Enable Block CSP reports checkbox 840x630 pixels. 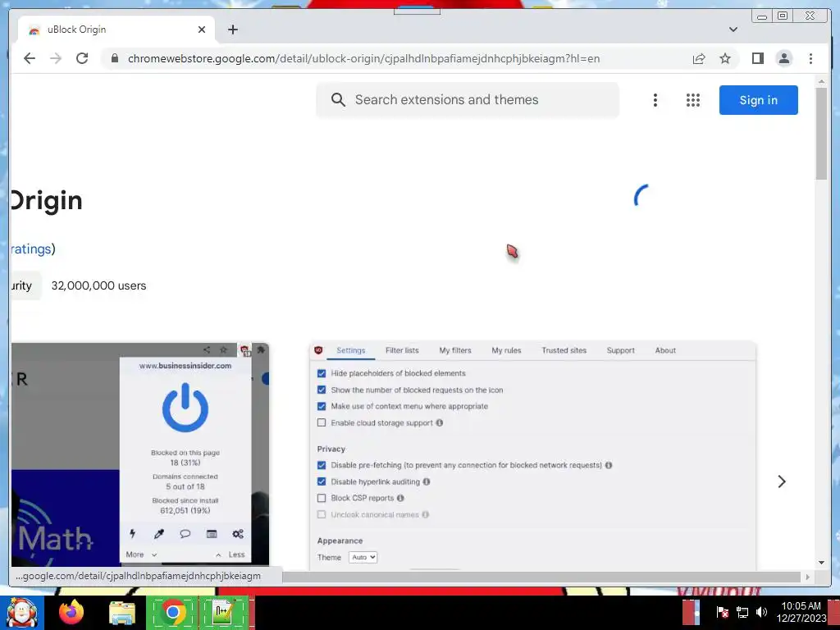tap(322, 498)
